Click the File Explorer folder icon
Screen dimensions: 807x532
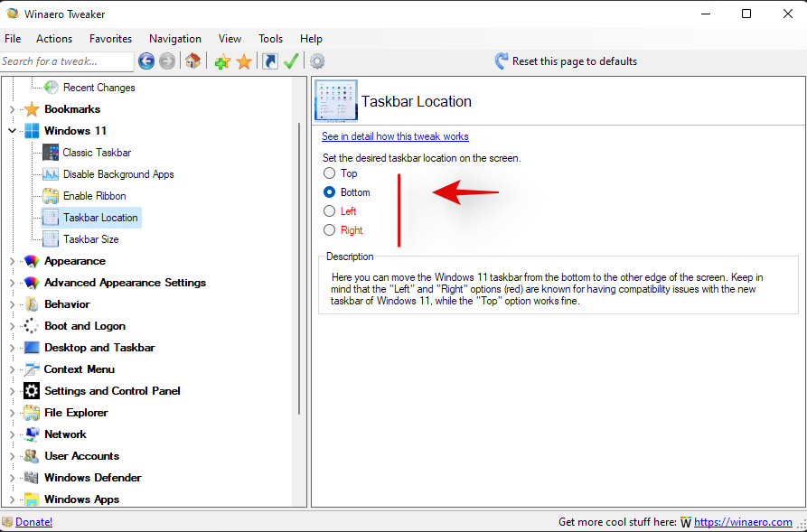click(x=32, y=413)
